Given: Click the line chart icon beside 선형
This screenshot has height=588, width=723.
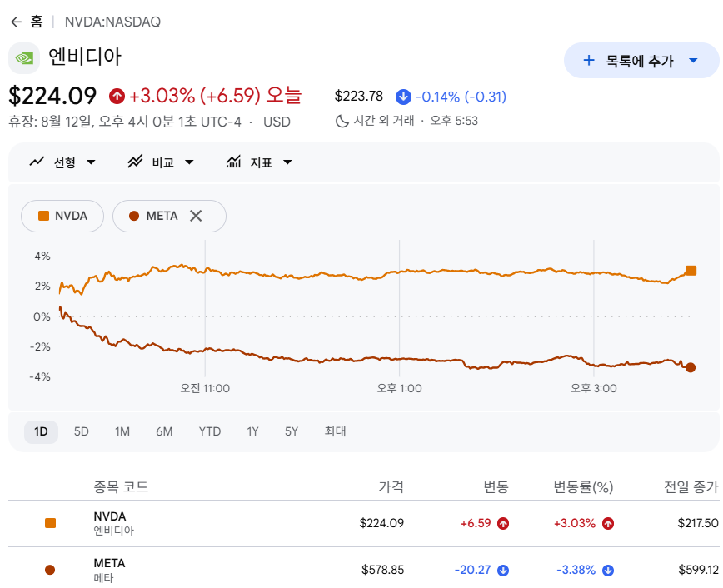Looking at the screenshot, I should [x=37, y=162].
